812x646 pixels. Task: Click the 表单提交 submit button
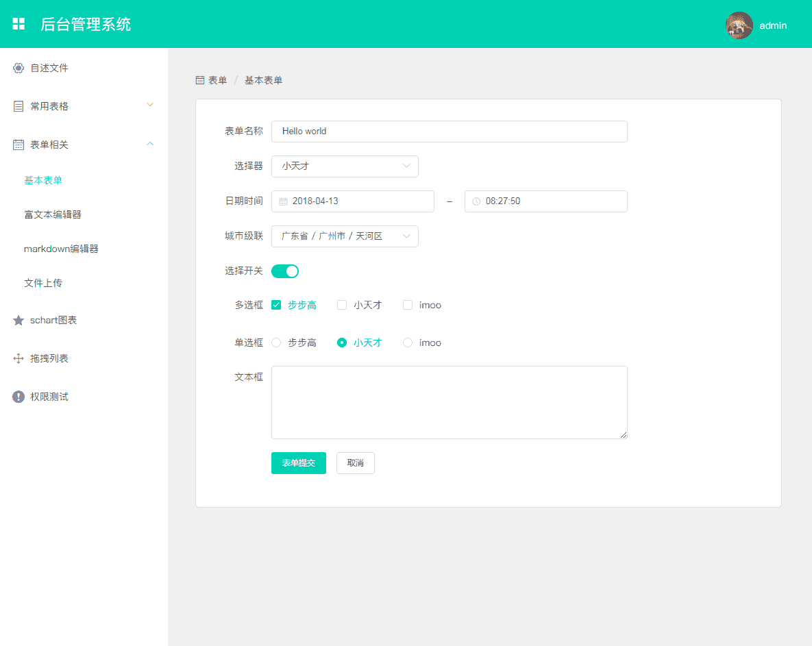pyautogui.click(x=298, y=464)
